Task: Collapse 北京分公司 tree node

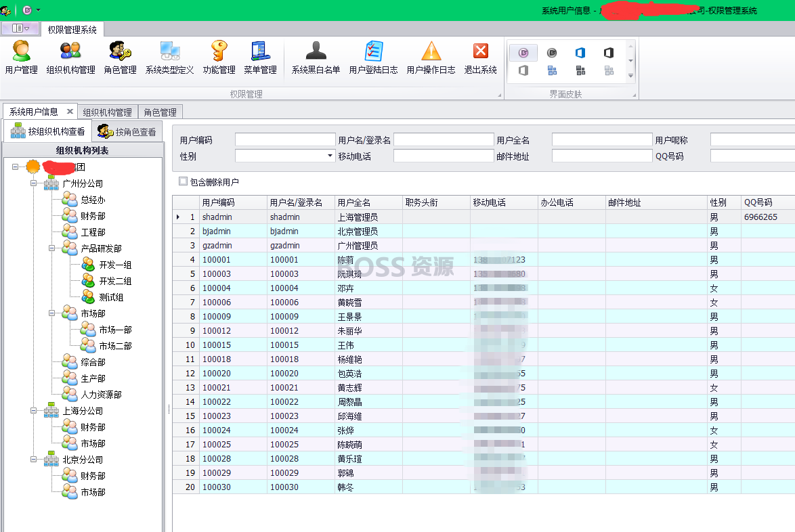Action: (33, 459)
